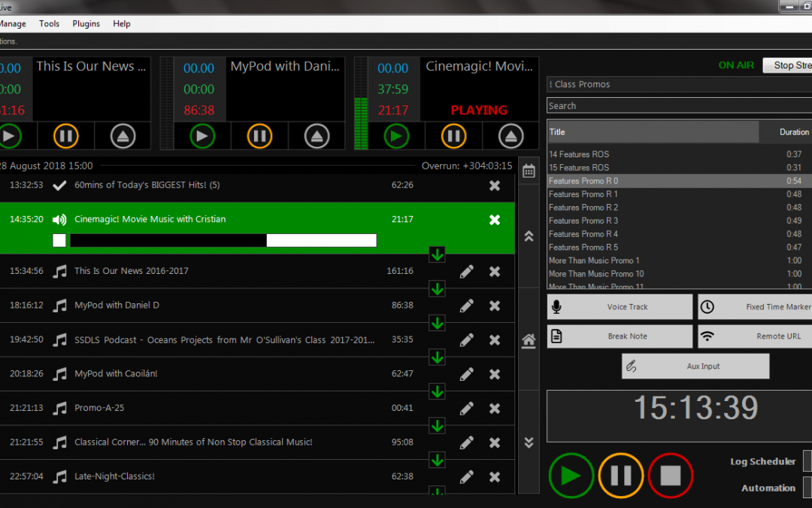Click the Aux Input button

tap(695, 367)
